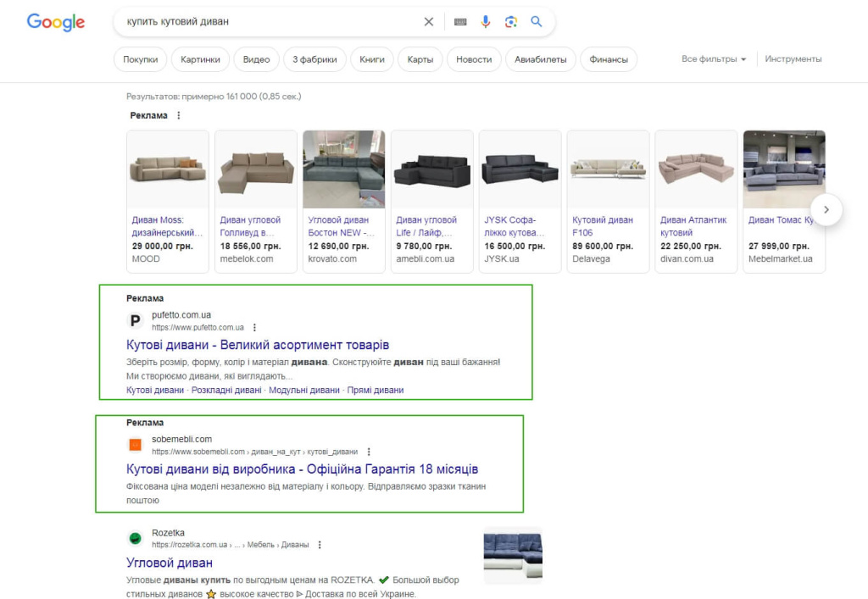
Task: Open Кутові дивани sitelink under pufetto
Action: pyautogui.click(x=155, y=390)
